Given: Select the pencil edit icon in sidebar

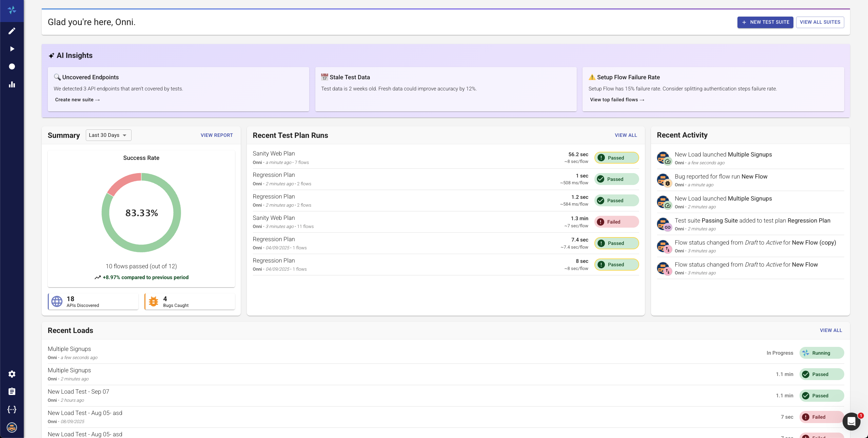Looking at the screenshot, I should point(12,31).
